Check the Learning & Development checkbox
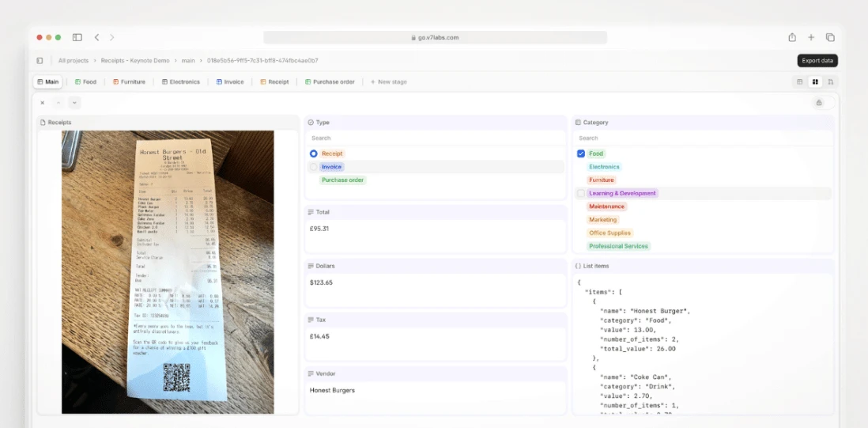The image size is (868, 428). (581, 193)
